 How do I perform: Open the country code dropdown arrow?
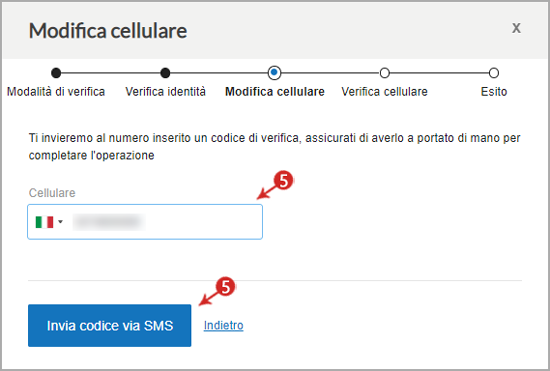pyautogui.click(x=60, y=222)
